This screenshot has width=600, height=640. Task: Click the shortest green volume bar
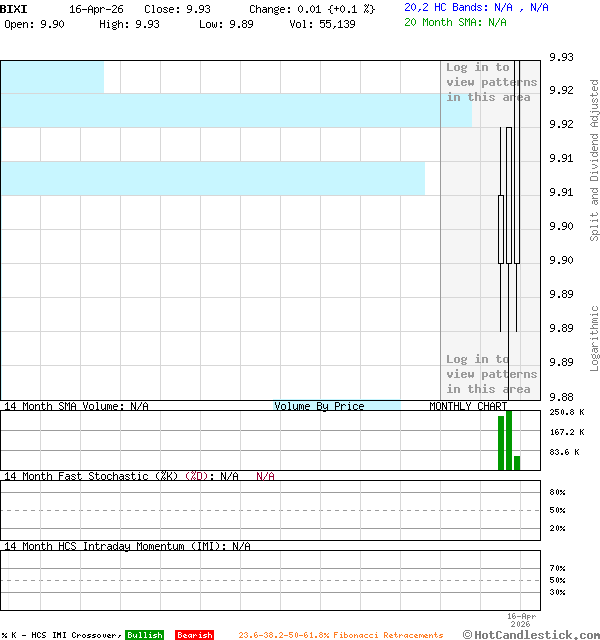point(517,462)
